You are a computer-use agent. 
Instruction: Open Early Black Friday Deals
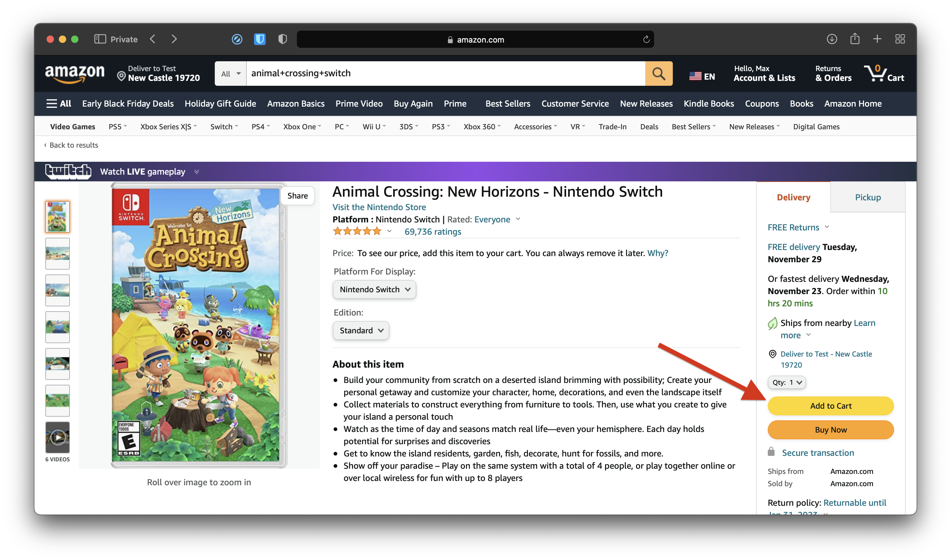click(128, 104)
